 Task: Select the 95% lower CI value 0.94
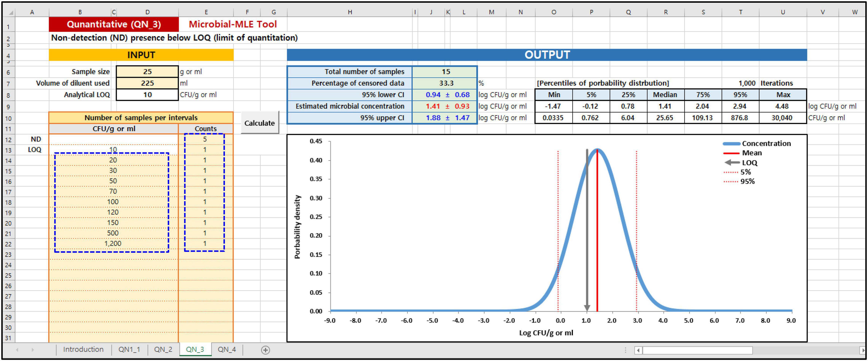(x=433, y=95)
